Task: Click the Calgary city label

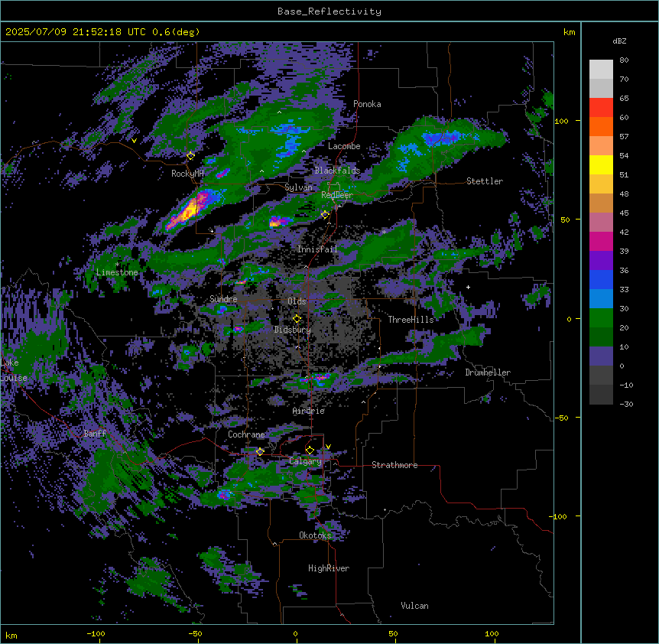Action: (x=306, y=461)
